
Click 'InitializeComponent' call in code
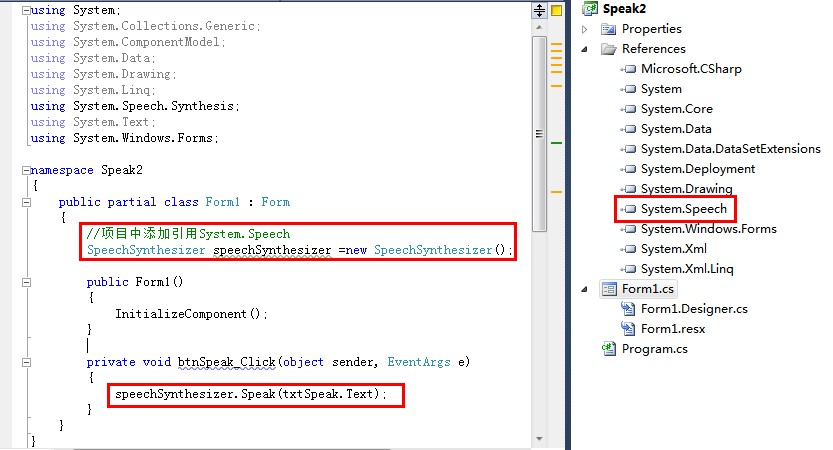tap(181, 314)
